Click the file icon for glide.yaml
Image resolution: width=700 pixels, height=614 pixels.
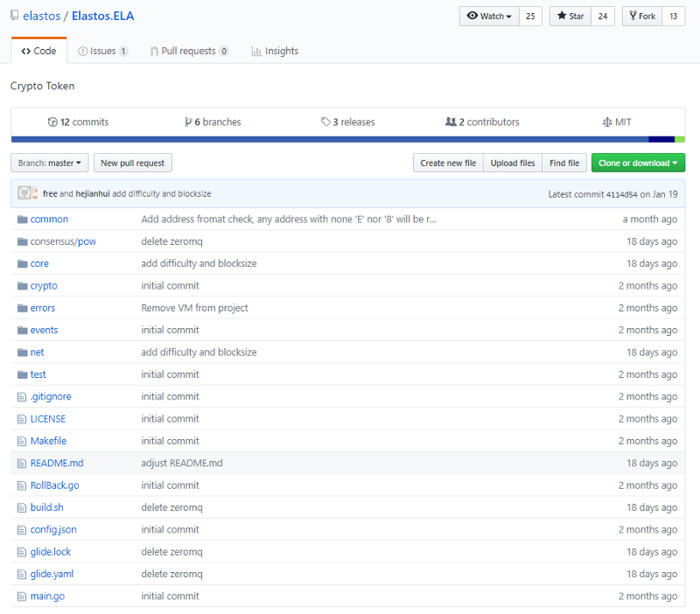pyautogui.click(x=21, y=574)
